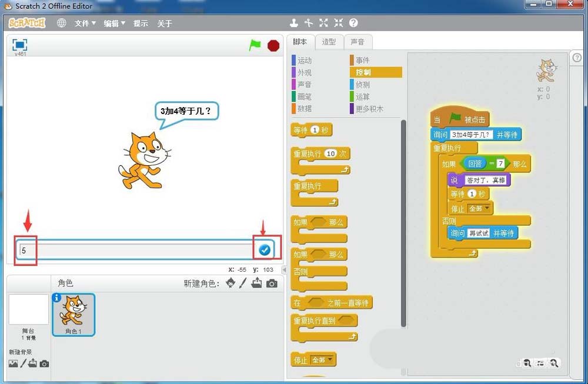The image size is (588, 384).
Task: Choose backdrop from library icon
Action: click(x=13, y=363)
